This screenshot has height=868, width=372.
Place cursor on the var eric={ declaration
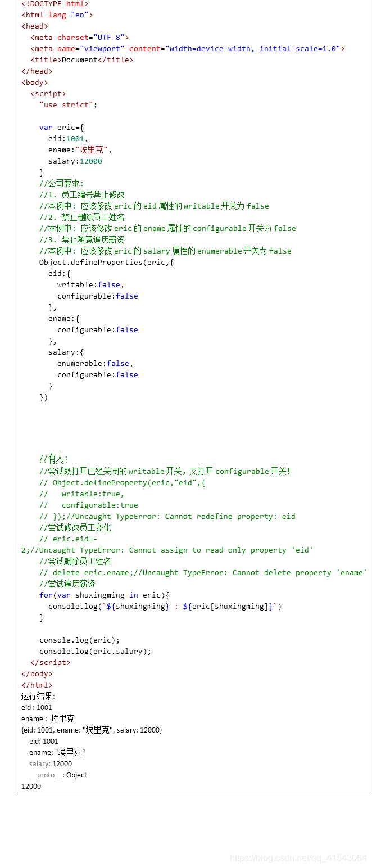point(61,127)
